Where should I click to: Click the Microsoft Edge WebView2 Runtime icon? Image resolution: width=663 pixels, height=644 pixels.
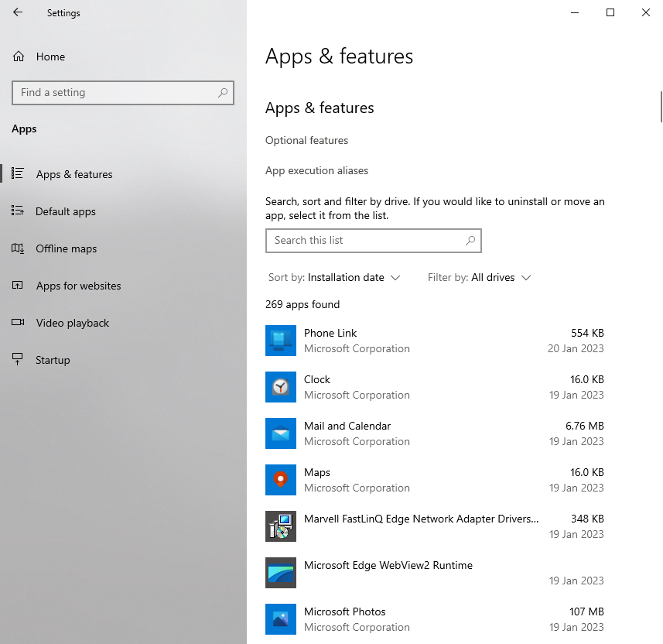(281, 573)
